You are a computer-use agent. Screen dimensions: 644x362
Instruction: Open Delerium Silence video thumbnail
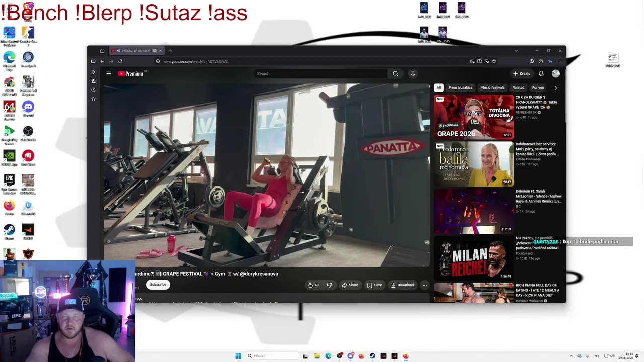(474, 211)
